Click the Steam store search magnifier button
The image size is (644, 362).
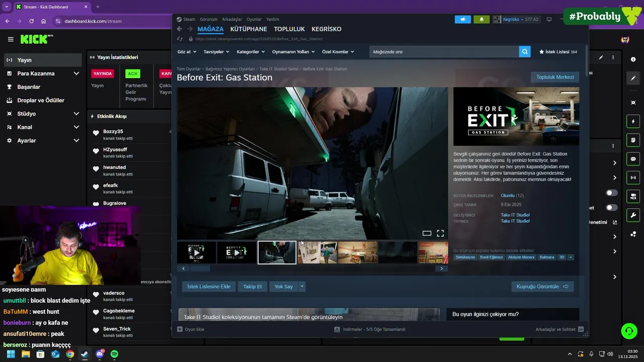[525, 51]
